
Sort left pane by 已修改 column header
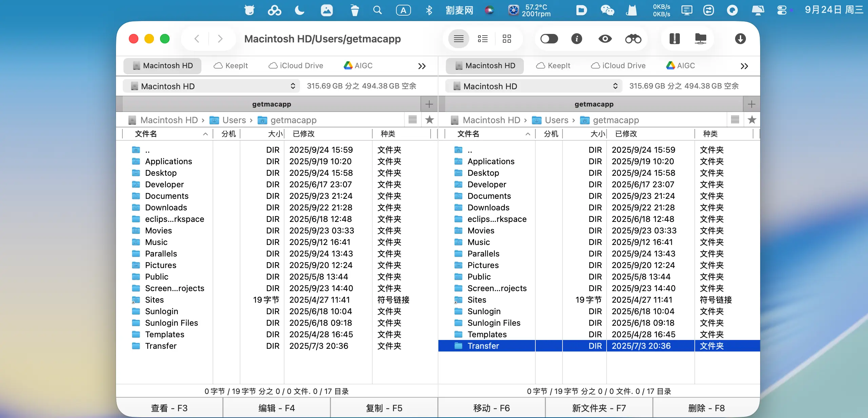pyautogui.click(x=303, y=134)
